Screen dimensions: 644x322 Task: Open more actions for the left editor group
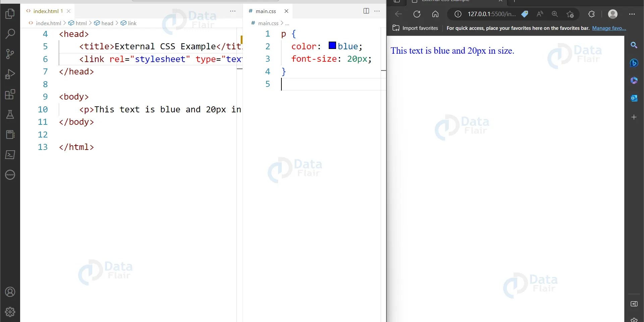[233, 11]
